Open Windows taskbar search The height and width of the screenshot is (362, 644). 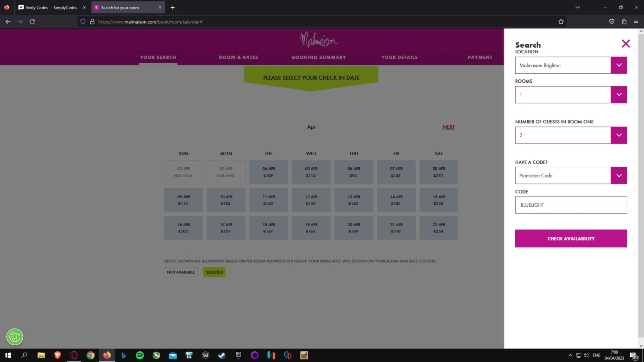point(24,355)
